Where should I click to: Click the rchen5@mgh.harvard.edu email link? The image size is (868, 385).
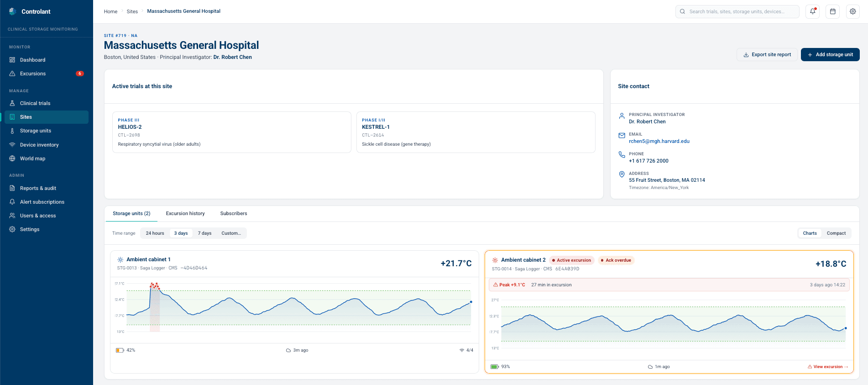[659, 141]
